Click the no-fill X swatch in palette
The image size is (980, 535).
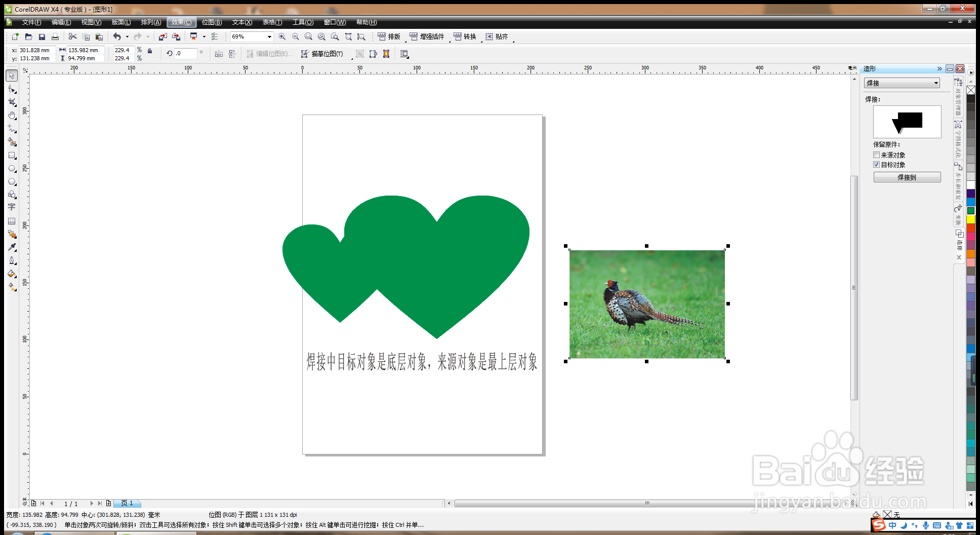click(971, 90)
